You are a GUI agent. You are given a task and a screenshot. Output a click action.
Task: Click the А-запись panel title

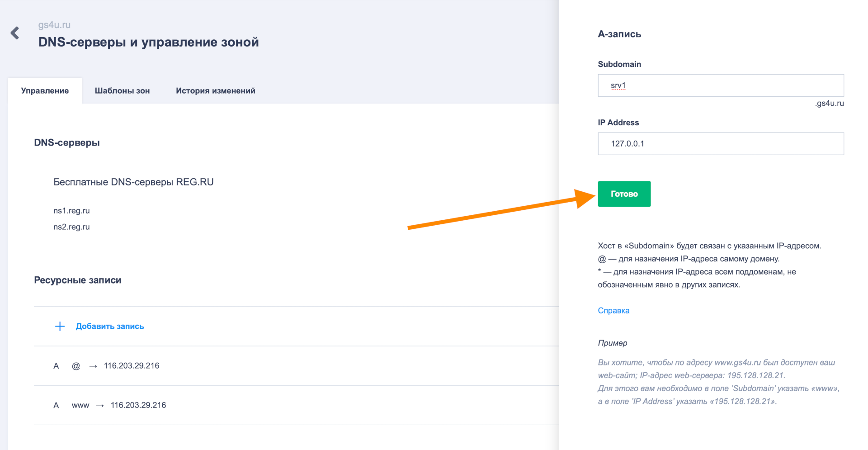[x=619, y=34]
